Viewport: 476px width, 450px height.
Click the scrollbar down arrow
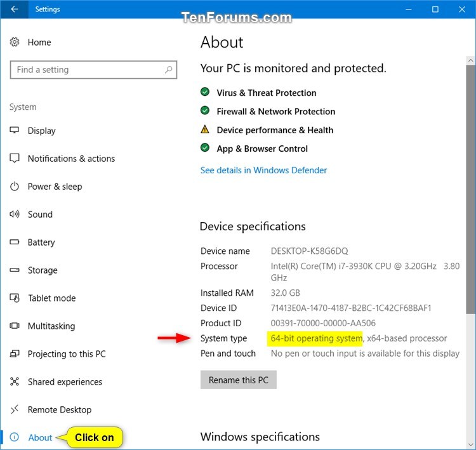click(470, 445)
